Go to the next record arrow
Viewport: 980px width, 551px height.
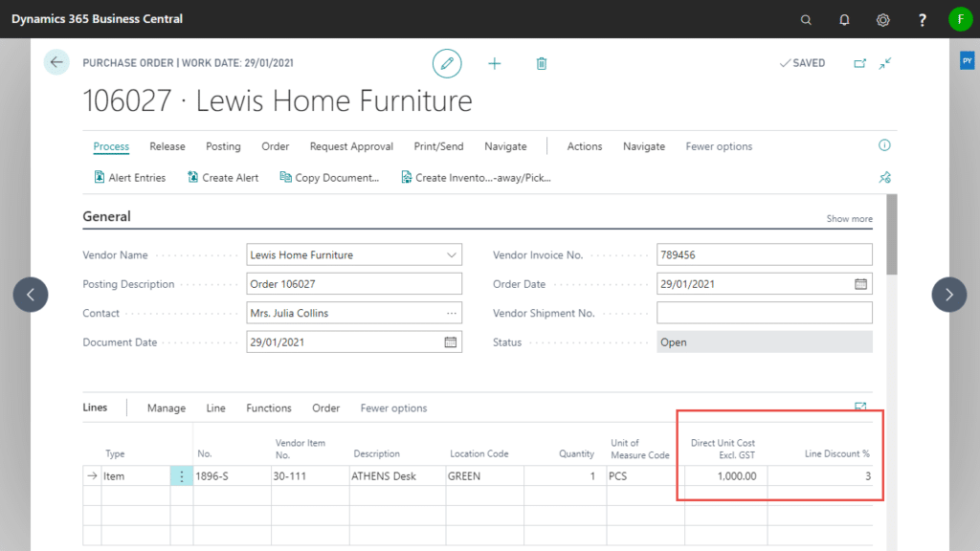(948, 295)
